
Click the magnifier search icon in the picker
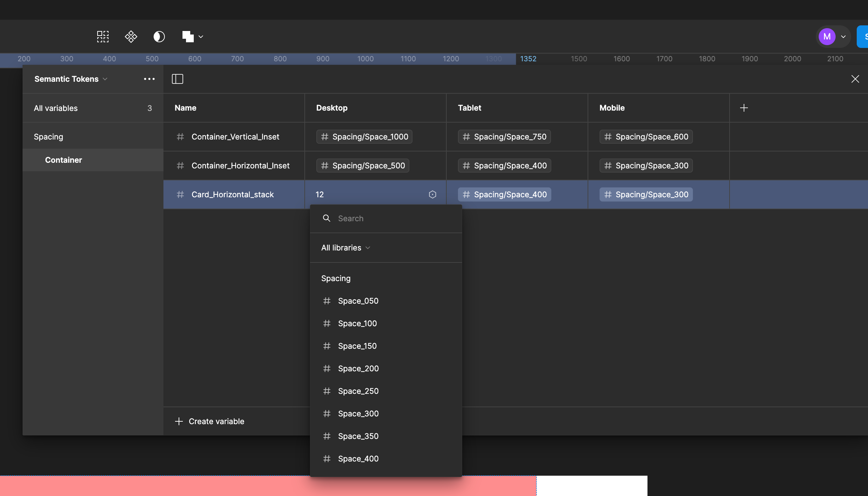[x=327, y=218]
